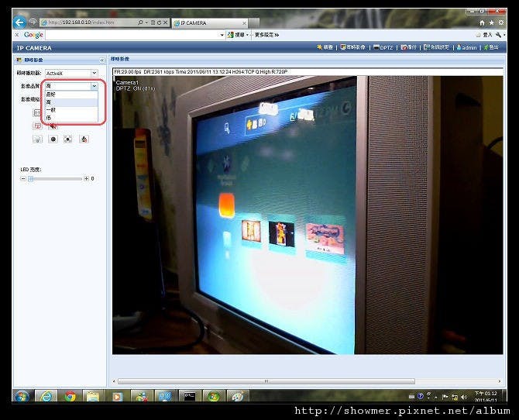The image size is (519, 420).
Task: Open 更多設定 more settings on Google toolbar
Action: (x=266, y=35)
